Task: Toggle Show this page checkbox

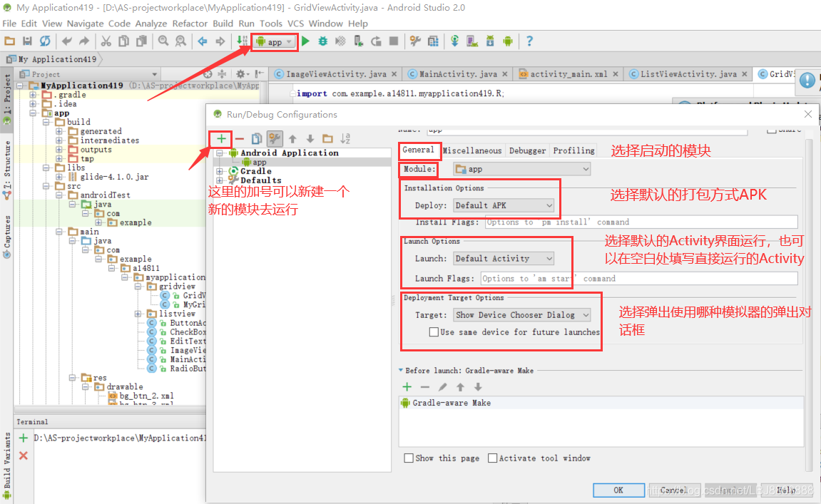Action: click(x=409, y=458)
